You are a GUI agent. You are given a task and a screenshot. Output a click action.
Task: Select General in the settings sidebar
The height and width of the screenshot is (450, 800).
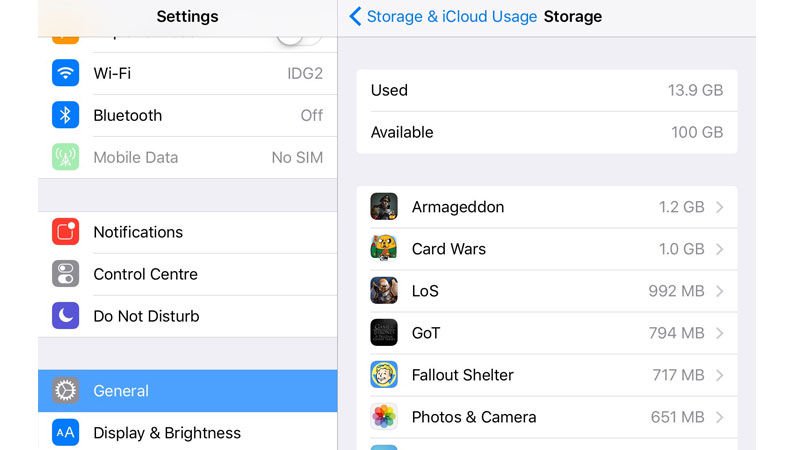(x=188, y=391)
